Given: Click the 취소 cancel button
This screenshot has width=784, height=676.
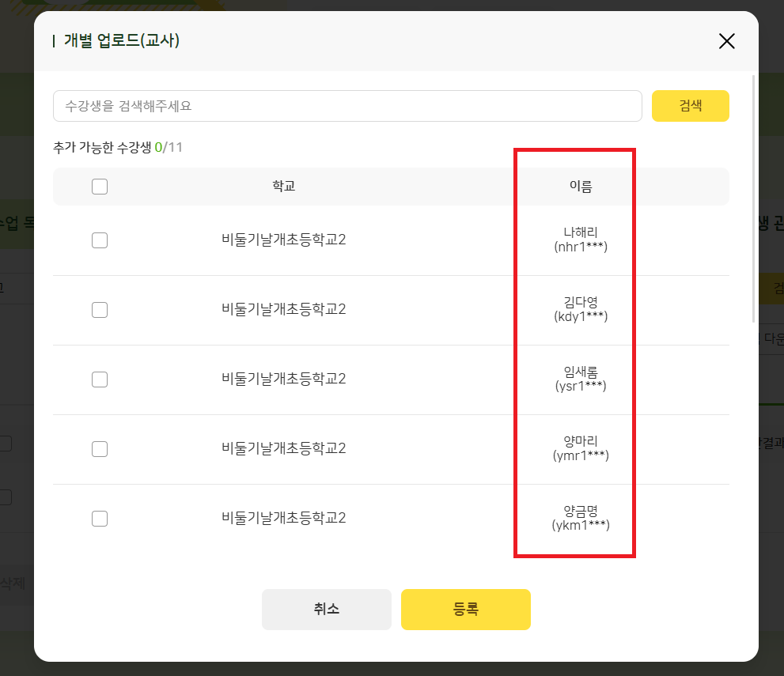Looking at the screenshot, I should coord(326,610).
